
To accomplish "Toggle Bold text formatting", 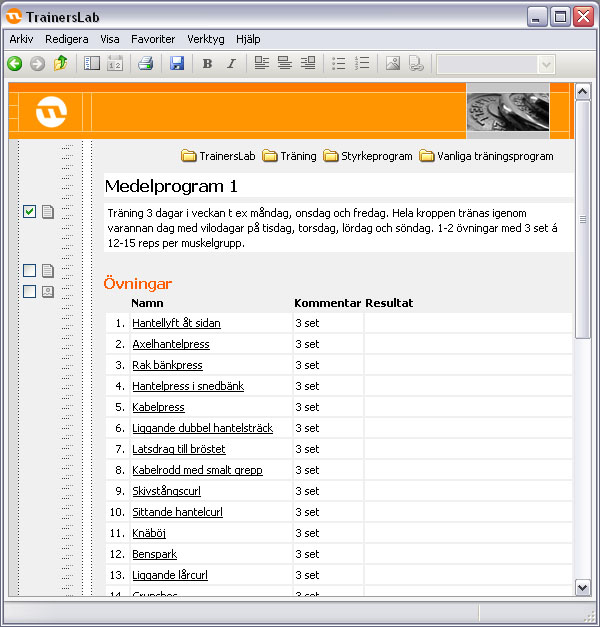I will (207, 64).
